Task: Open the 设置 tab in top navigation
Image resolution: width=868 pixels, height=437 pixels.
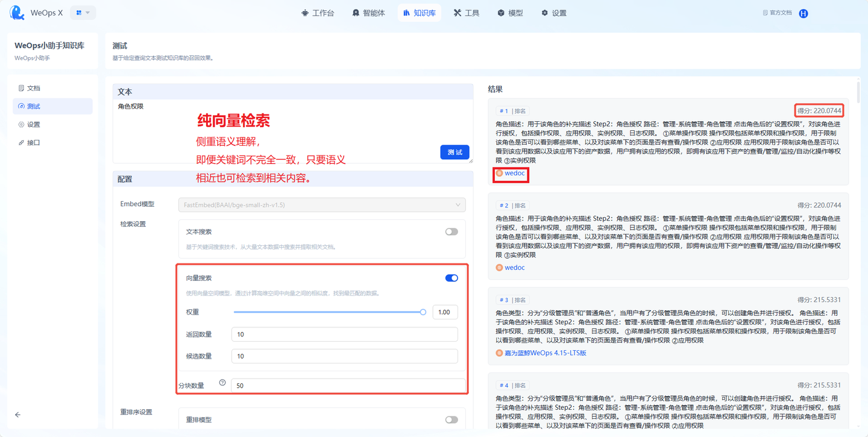Action: click(554, 13)
